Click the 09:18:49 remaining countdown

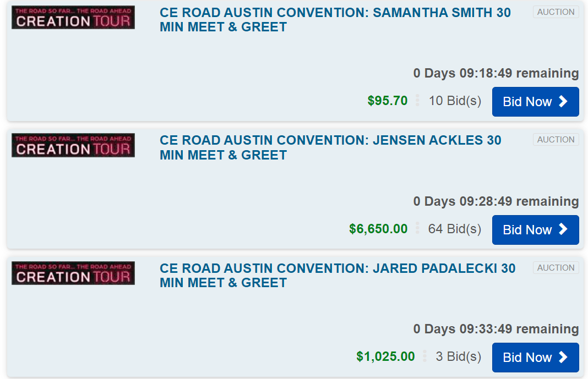496,74
